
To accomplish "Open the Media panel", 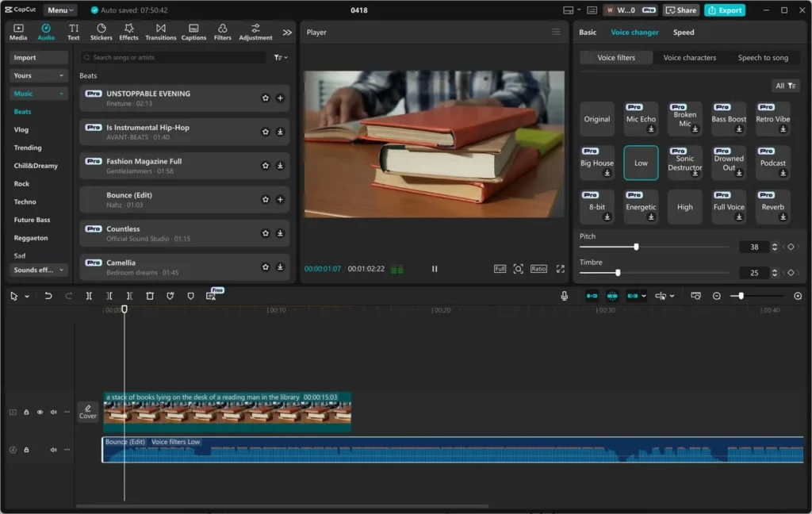I will coord(18,32).
